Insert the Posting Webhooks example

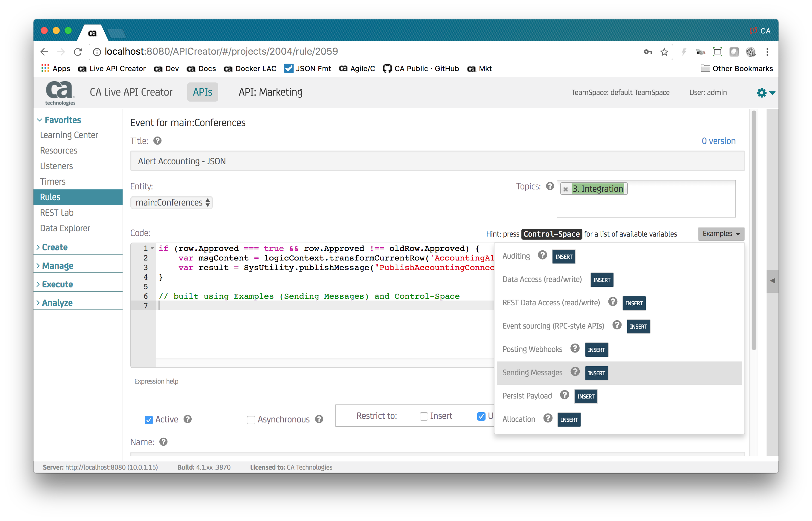(x=596, y=350)
